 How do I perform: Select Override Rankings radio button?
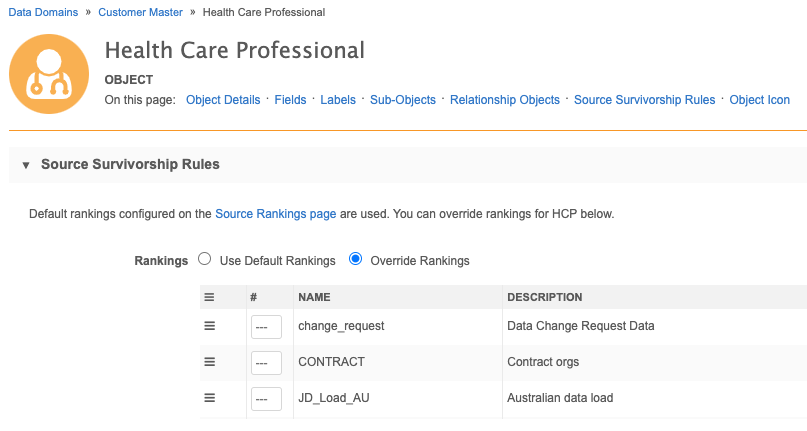tap(355, 260)
